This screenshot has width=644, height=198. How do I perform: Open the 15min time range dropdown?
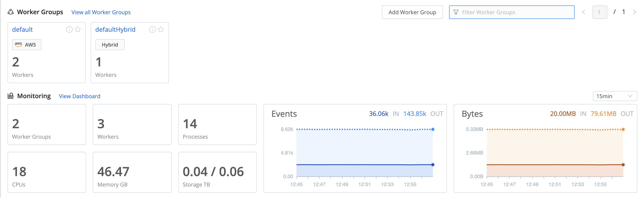(x=615, y=96)
